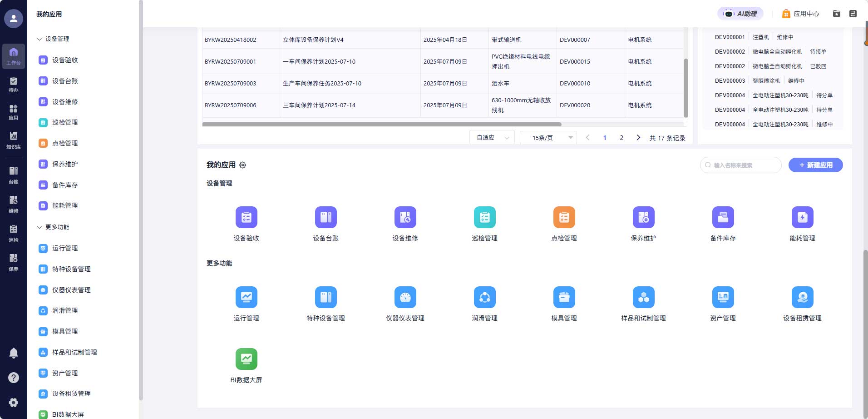Open the 设备验收 app icon in grid
This screenshot has width=868, height=419.
(x=246, y=218)
